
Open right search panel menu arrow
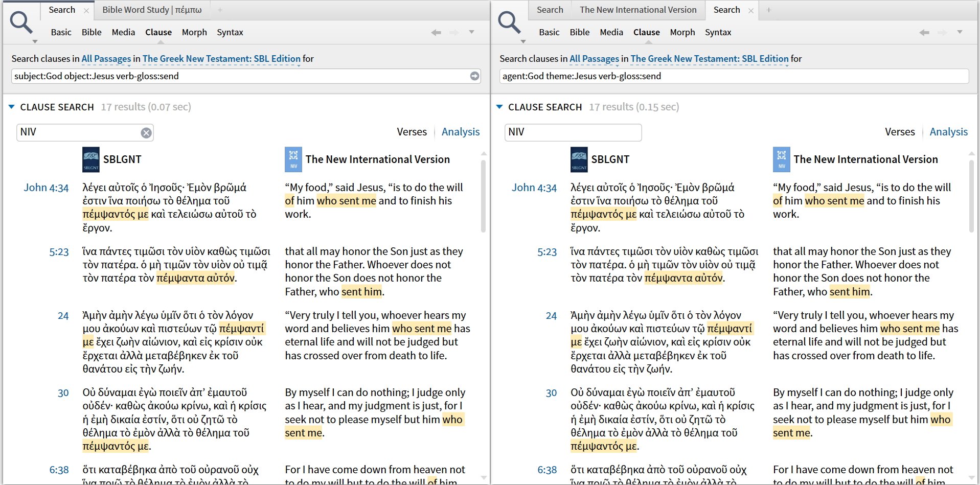tap(523, 41)
